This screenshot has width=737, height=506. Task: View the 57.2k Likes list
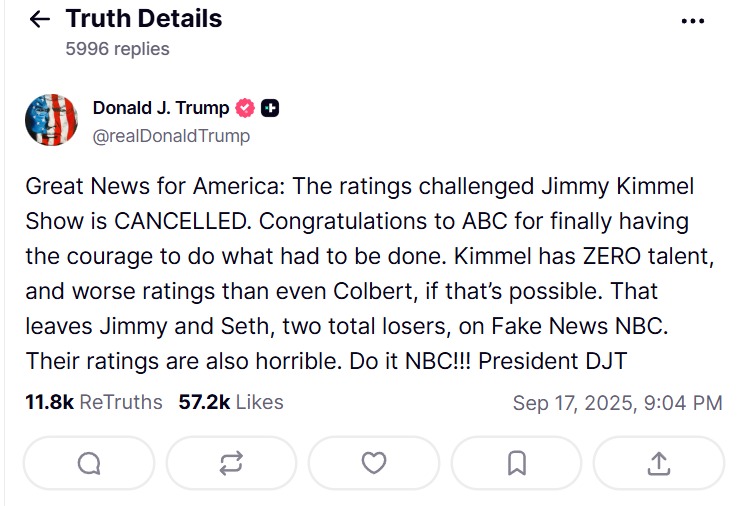(231, 402)
